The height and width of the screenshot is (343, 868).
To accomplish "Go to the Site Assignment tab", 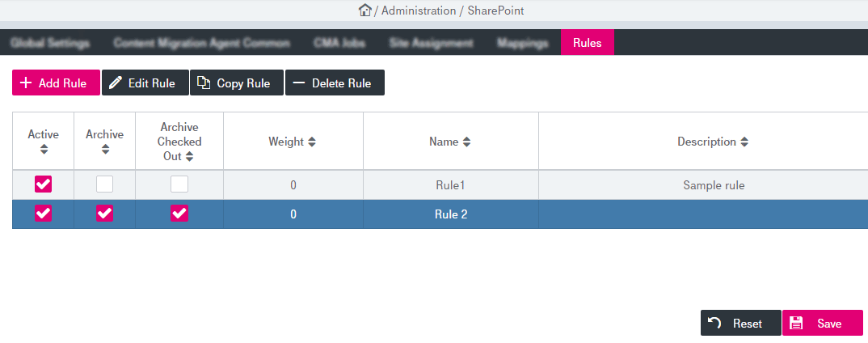I will tap(431, 43).
